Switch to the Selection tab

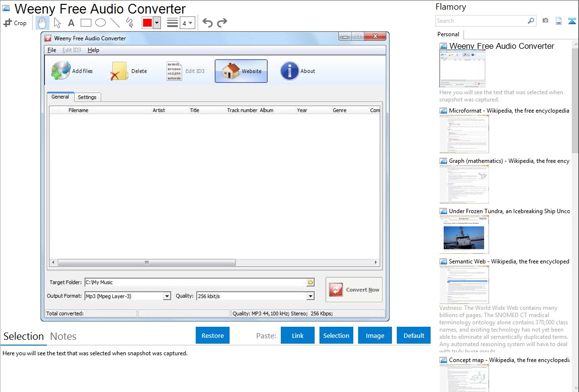[24, 336]
